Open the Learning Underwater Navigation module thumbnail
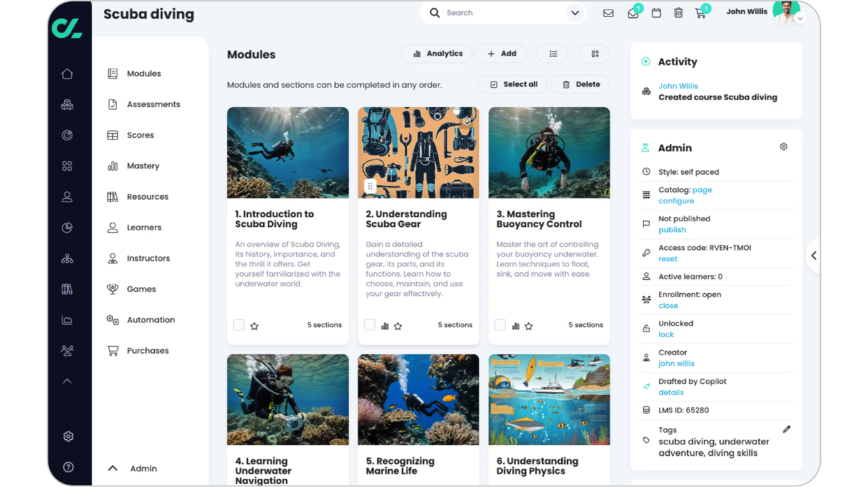The image size is (868, 487). coord(287,400)
